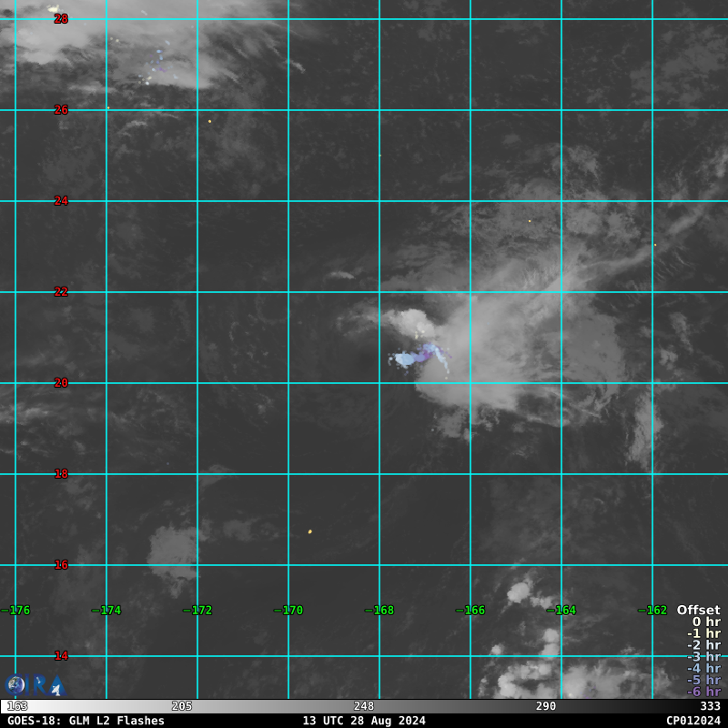
Task: Select the red latitude label 20
Action: 61,382
